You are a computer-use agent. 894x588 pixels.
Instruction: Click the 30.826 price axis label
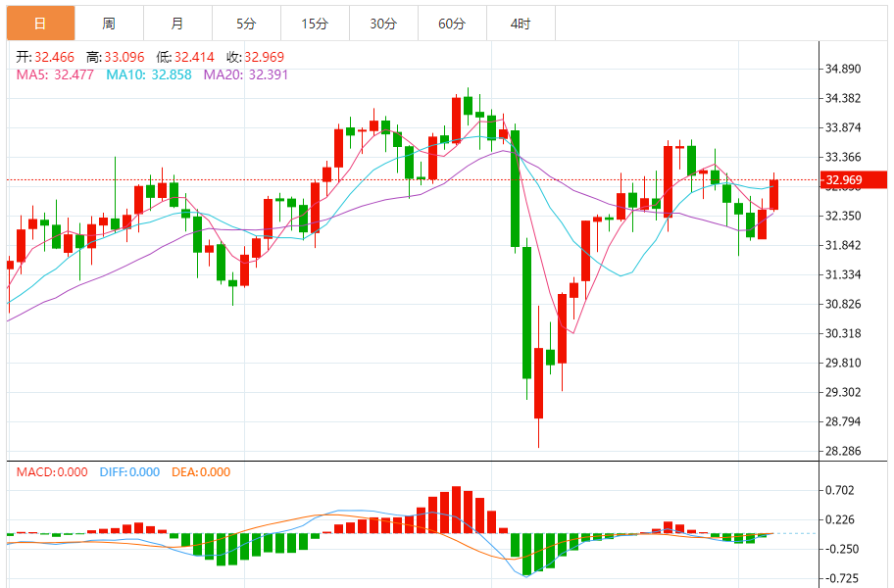coord(843,304)
